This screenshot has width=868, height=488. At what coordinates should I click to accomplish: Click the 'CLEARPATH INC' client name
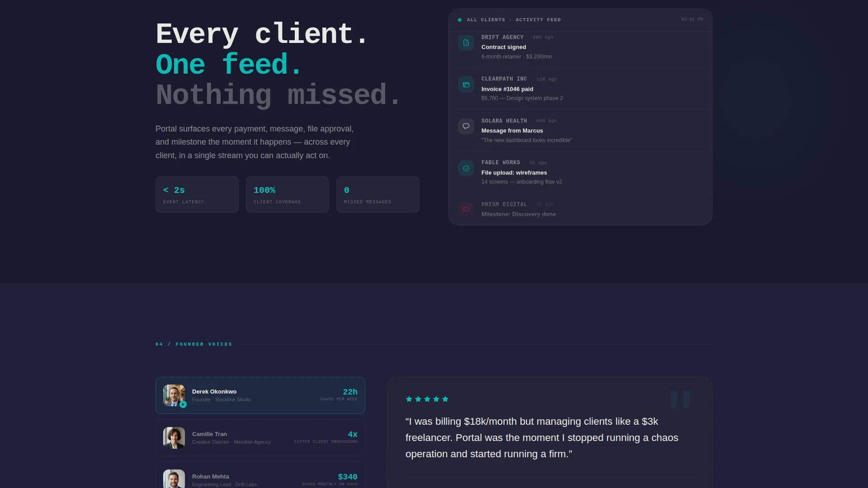point(504,79)
